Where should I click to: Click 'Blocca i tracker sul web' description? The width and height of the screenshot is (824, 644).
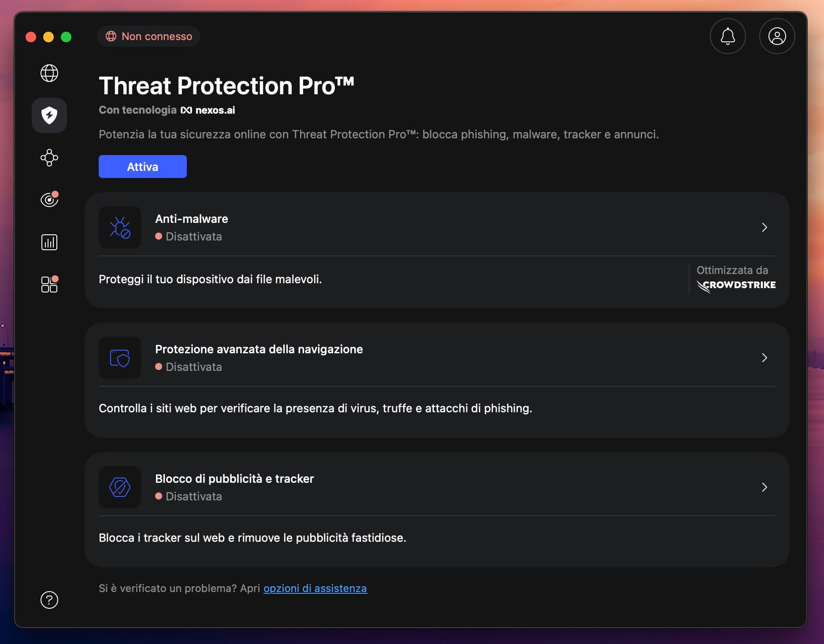tap(252, 538)
